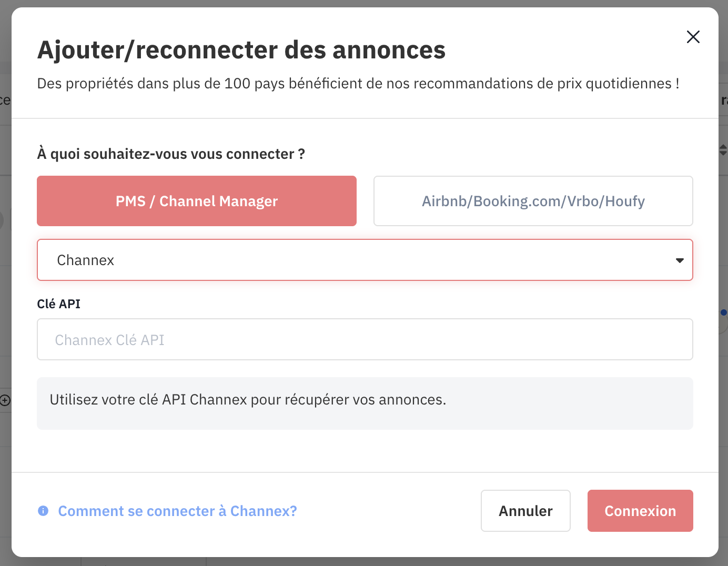Click the Utilisez votre clé API Channex message
Image resolution: width=728 pixels, height=566 pixels.
[x=248, y=400]
